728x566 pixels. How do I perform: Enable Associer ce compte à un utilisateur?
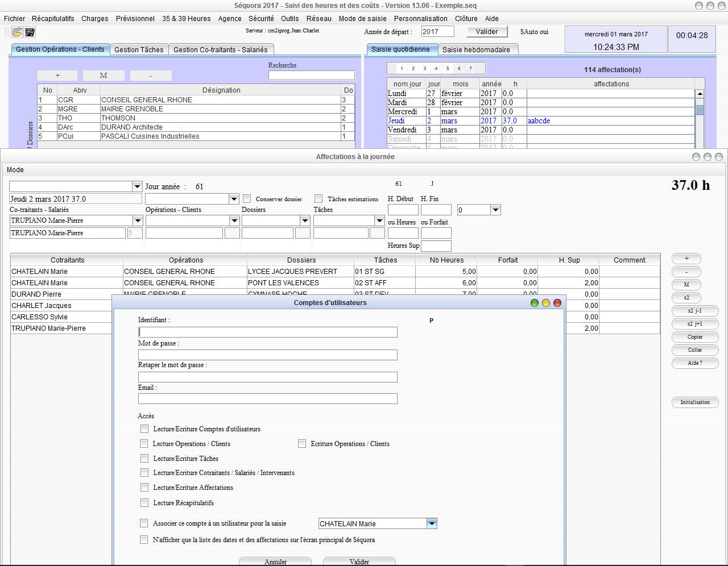point(144,523)
